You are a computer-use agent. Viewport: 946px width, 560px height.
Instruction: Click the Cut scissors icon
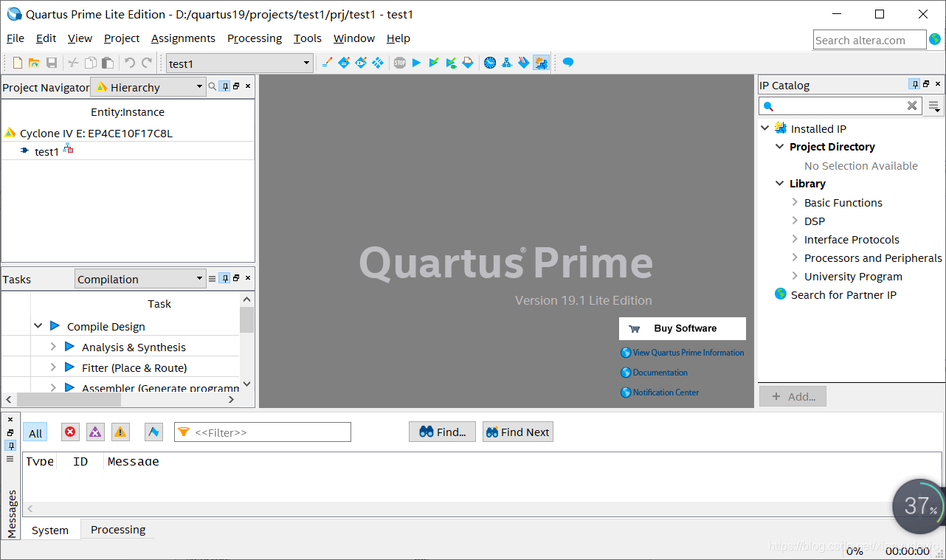tap(73, 63)
